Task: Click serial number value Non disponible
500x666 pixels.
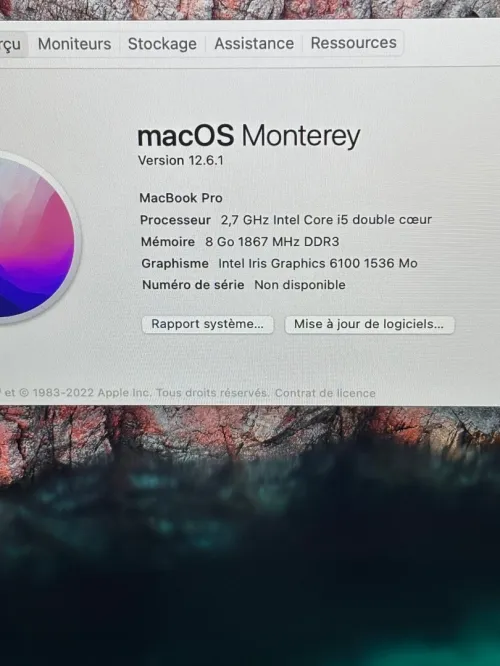Action: [300, 285]
